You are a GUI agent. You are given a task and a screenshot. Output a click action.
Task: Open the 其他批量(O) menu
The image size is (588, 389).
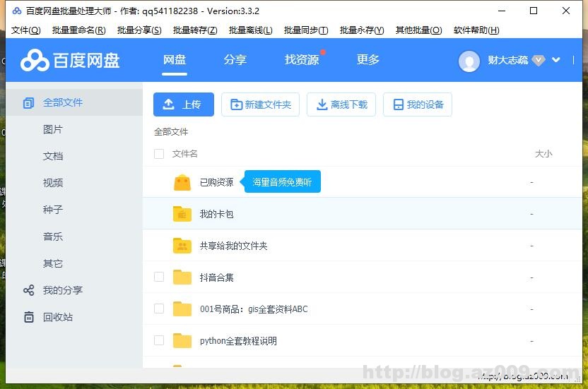[x=418, y=30]
